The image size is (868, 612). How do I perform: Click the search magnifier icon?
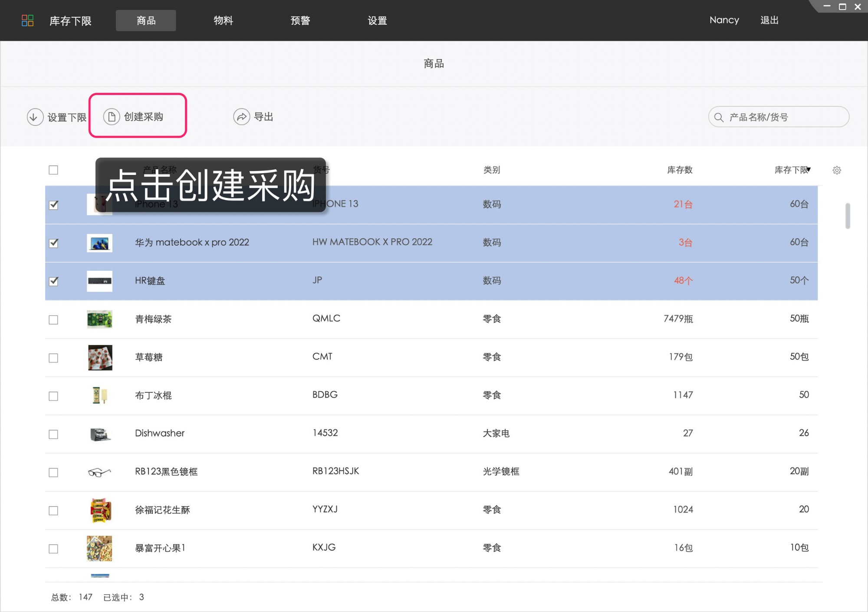tap(719, 117)
